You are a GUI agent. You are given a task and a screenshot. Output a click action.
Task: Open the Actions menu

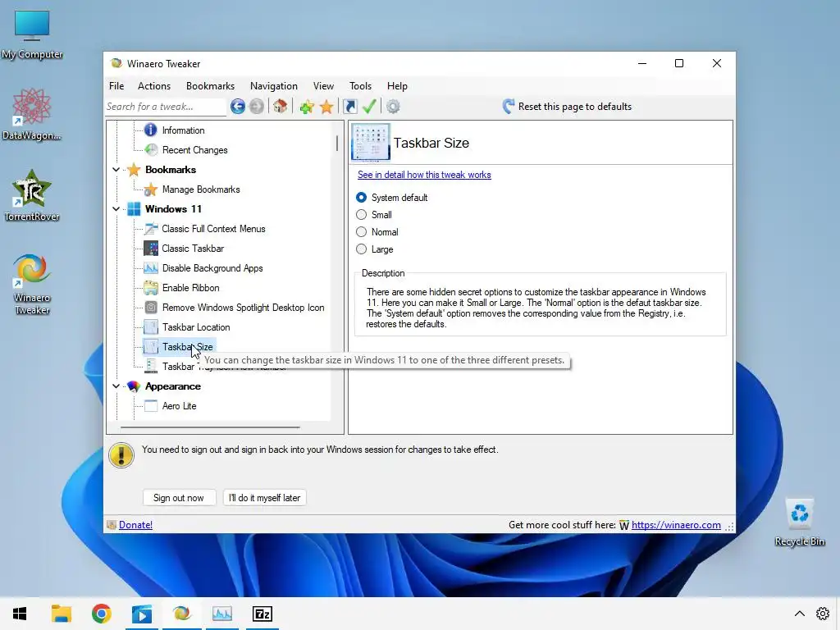click(x=154, y=85)
